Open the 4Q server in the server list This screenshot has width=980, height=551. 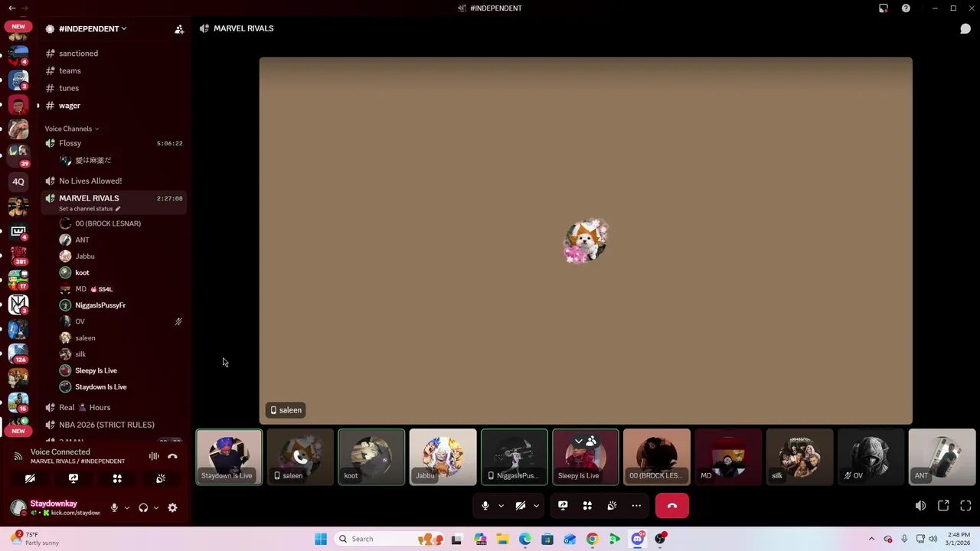pyautogui.click(x=18, y=181)
